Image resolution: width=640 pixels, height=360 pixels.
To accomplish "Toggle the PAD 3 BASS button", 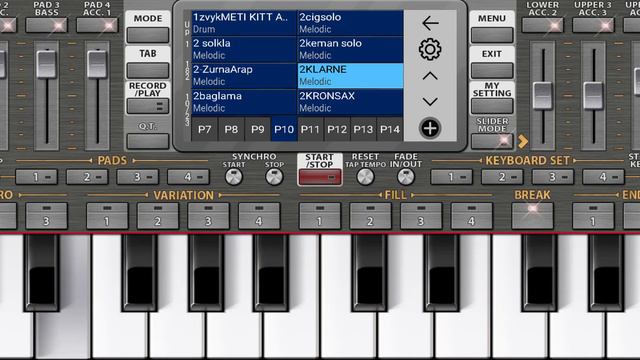I will (47, 26).
